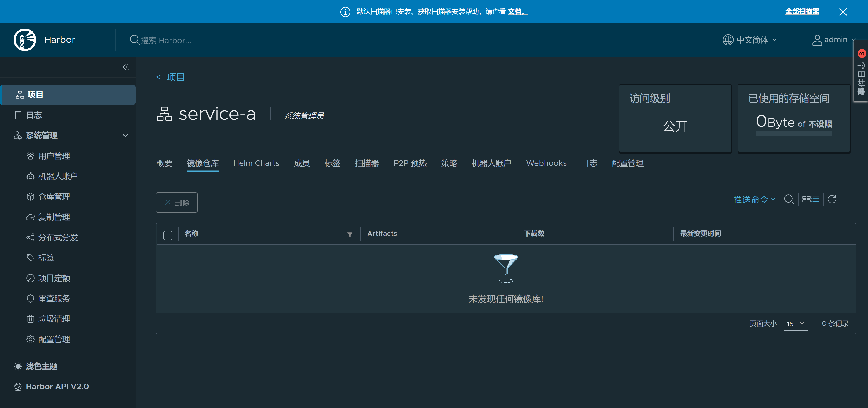The image size is (868, 408).
Task: Close the scanner info banner
Action: (843, 12)
